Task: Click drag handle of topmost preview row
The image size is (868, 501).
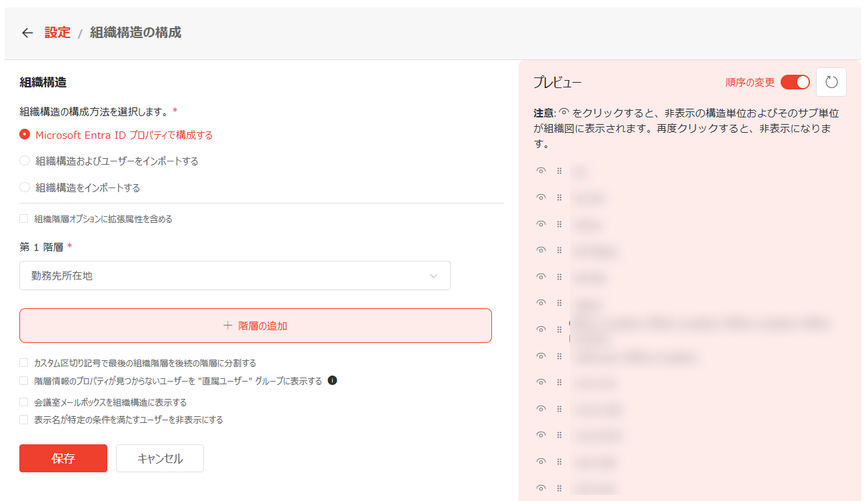Action: [x=559, y=171]
